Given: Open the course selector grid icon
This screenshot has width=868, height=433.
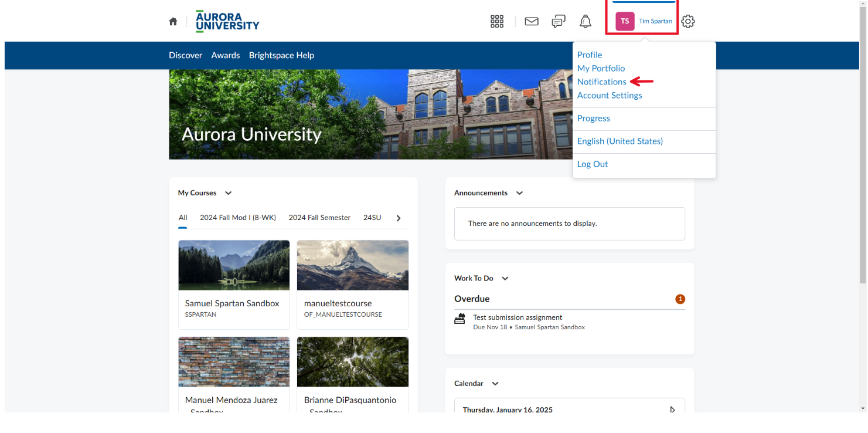Looking at the screenshot, I should (x=497, y=22).
